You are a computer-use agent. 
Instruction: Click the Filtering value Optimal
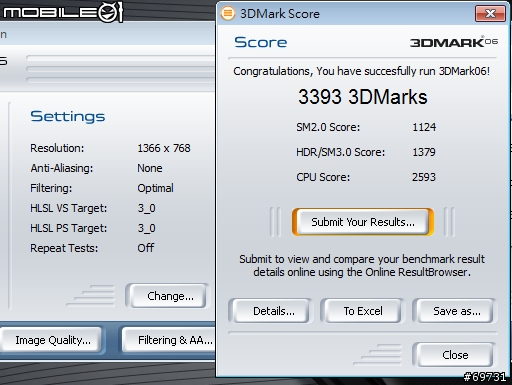pyautogui.click(x=155, y=188)
